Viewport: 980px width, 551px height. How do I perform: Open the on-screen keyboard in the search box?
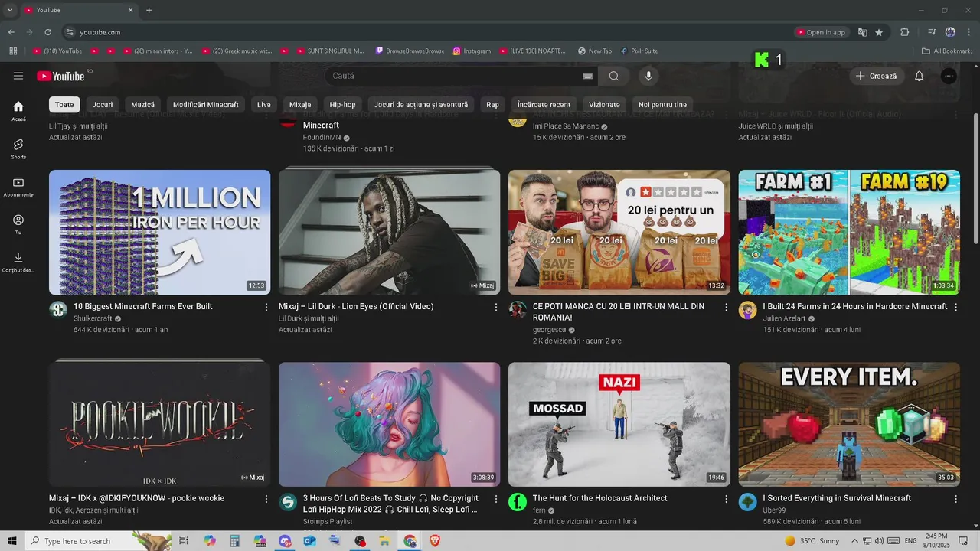587,76
